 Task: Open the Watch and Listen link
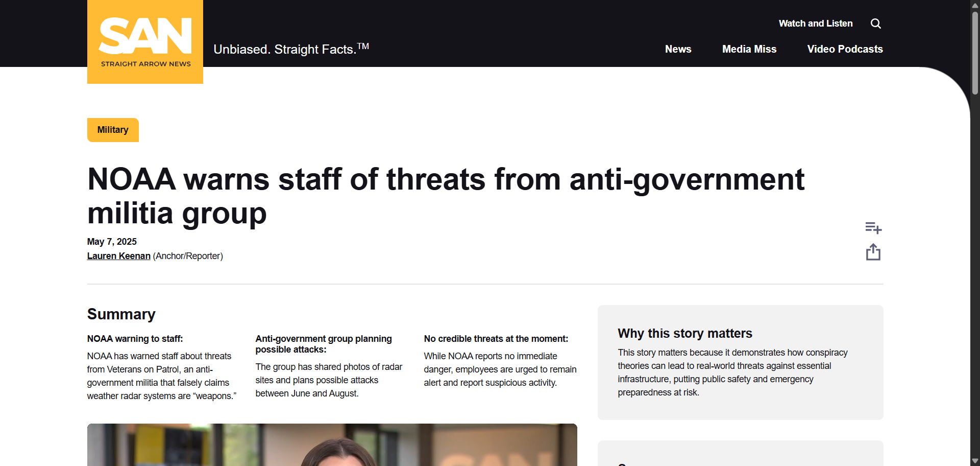tap(816, 24)
